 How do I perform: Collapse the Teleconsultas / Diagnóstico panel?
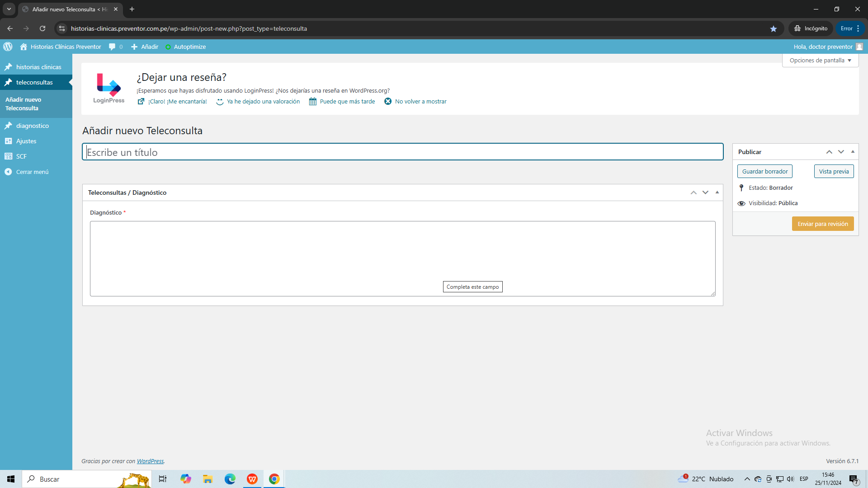(717, 192)
